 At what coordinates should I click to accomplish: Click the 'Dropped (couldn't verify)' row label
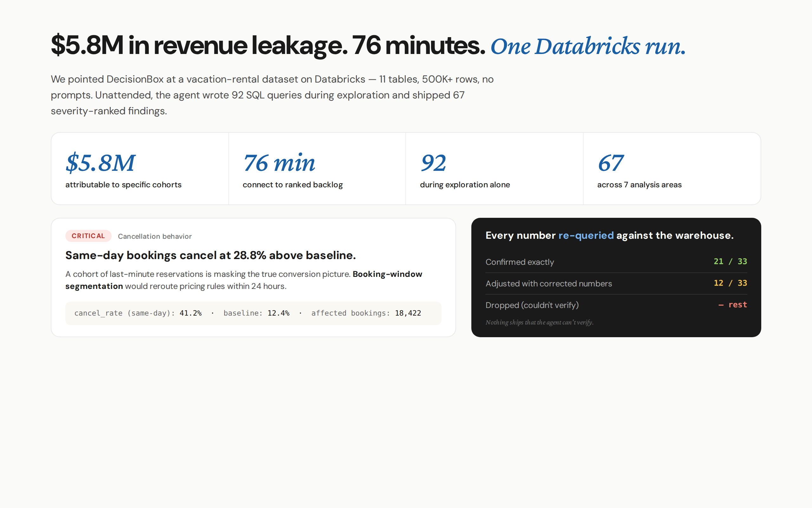click(532, 305)
